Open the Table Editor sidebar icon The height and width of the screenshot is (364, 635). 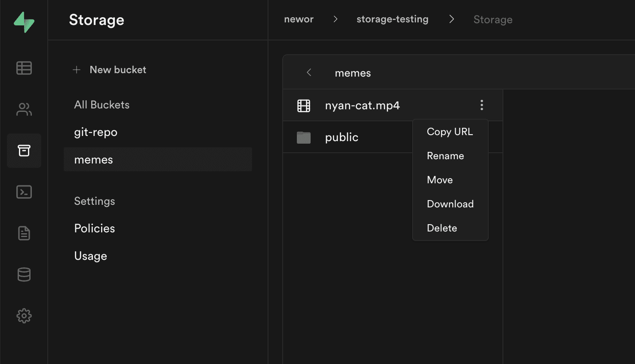point(24,68)
